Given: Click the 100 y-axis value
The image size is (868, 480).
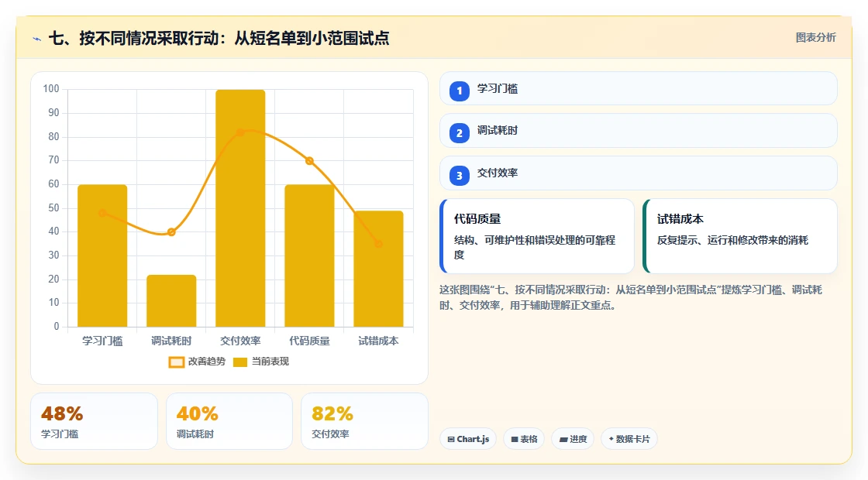Looking at the screenshot, I should pyautogui.click(x=51, y=89).
